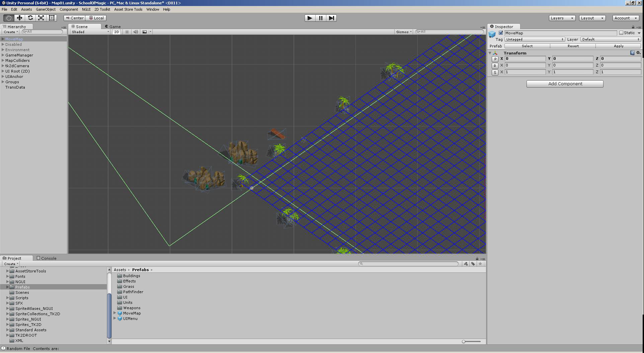644x353 pixels.
Task: Expand MoveMap in Hierarchy
Action: 3,39
